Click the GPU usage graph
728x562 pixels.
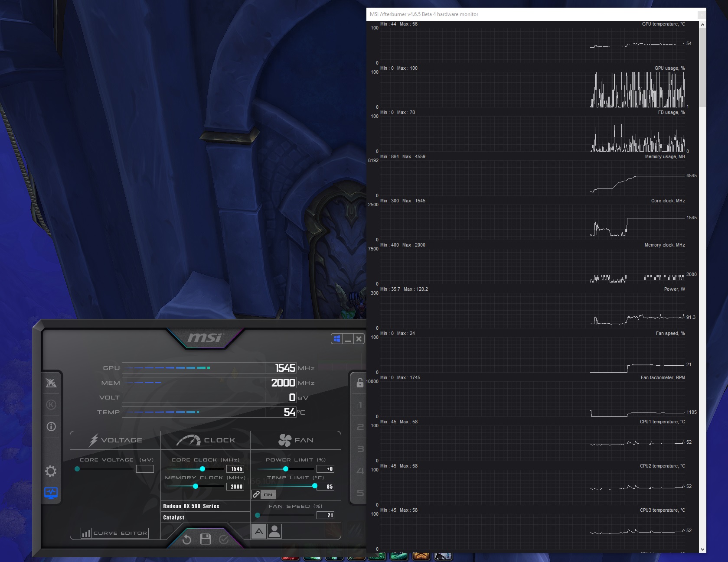pyautogui.click(x=533, y=90)
